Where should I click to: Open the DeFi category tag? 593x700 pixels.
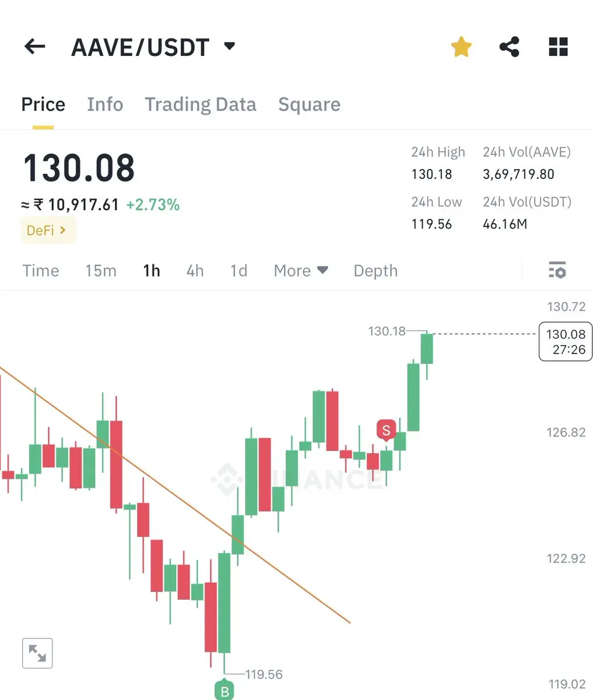[x=48, y=230]
